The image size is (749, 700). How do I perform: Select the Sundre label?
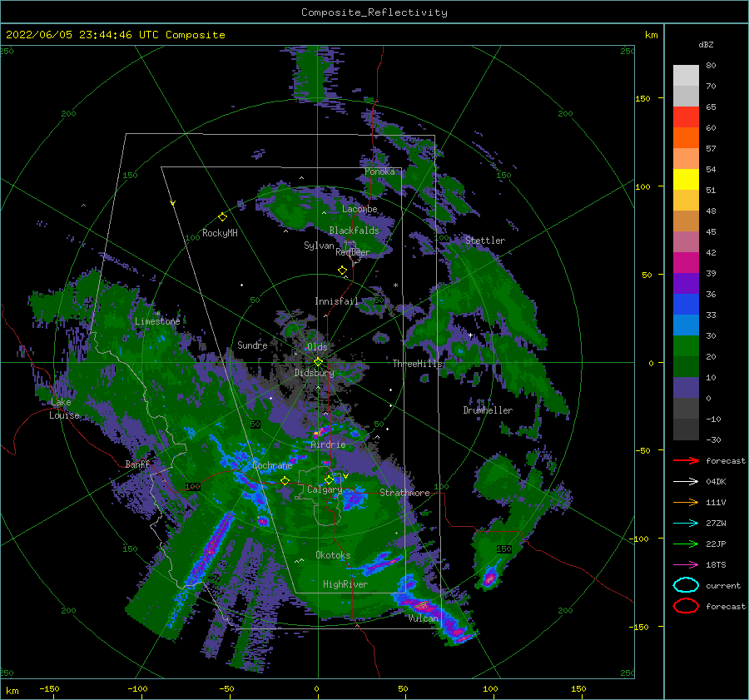coord(252,345)
